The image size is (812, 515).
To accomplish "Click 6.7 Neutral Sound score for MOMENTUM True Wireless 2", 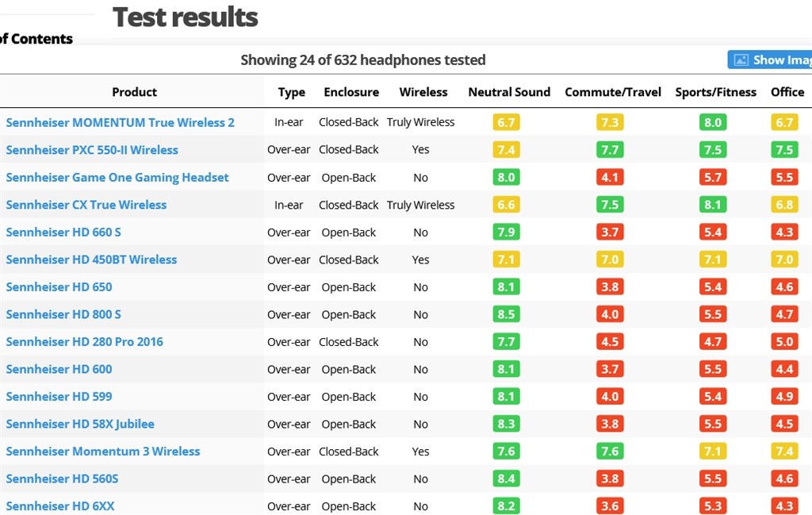I will [x=506, y=122].
